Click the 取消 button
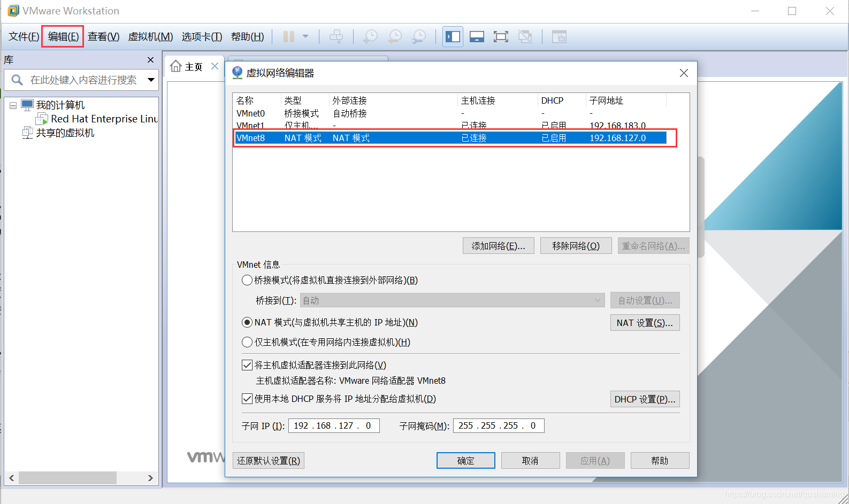Viewport: 849px width, 504px height. coord(530,461)
